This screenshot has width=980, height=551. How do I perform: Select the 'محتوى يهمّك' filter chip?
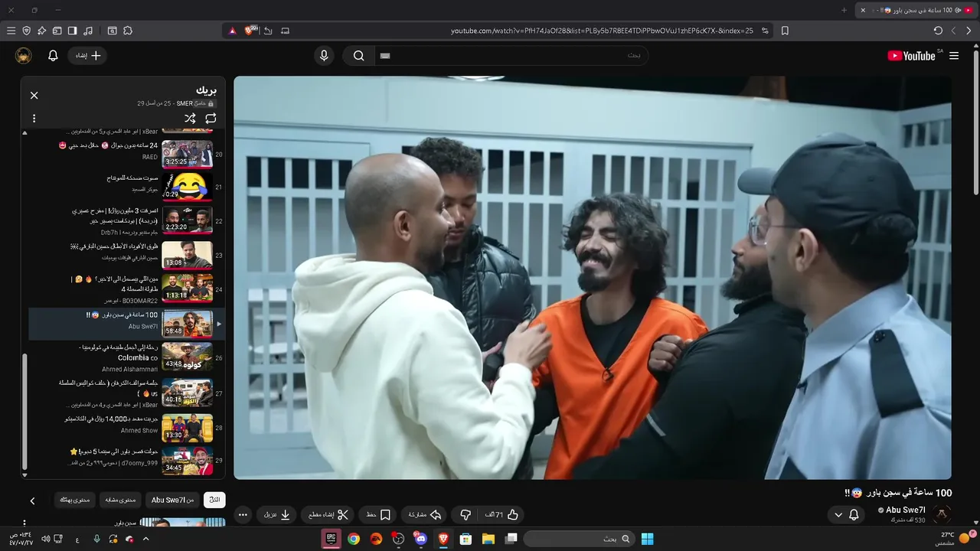pyautogui.click(x=74, y=500)
